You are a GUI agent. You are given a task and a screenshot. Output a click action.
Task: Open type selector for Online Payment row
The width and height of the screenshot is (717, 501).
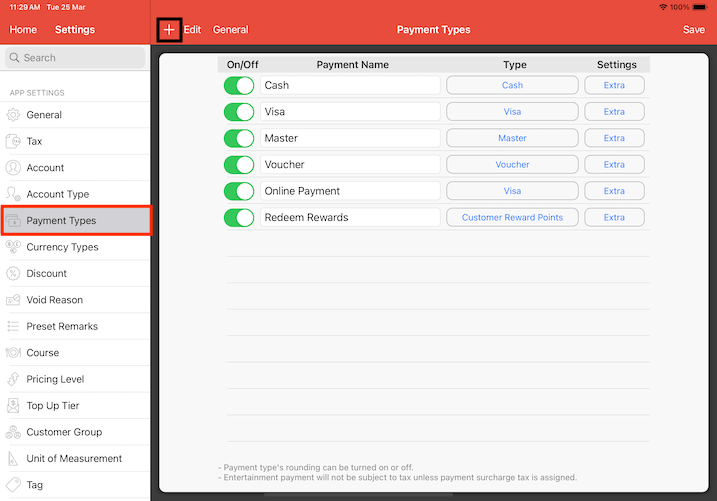point(512,191)
